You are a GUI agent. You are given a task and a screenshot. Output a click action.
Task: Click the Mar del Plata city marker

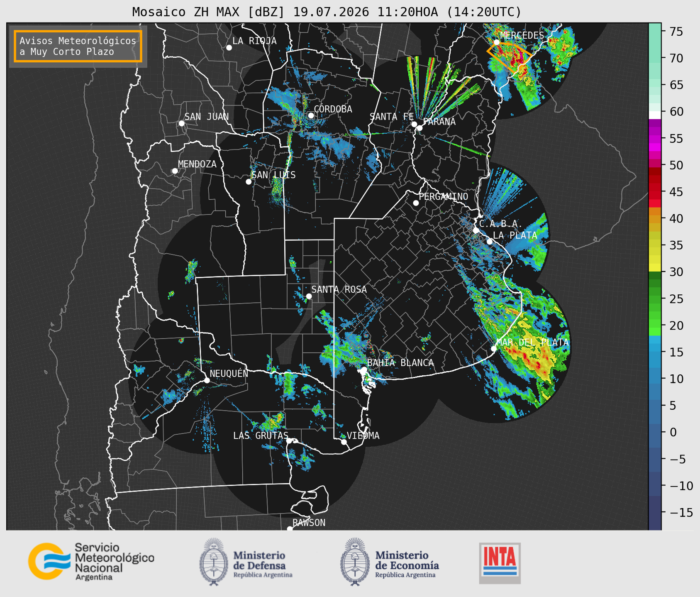494,349
